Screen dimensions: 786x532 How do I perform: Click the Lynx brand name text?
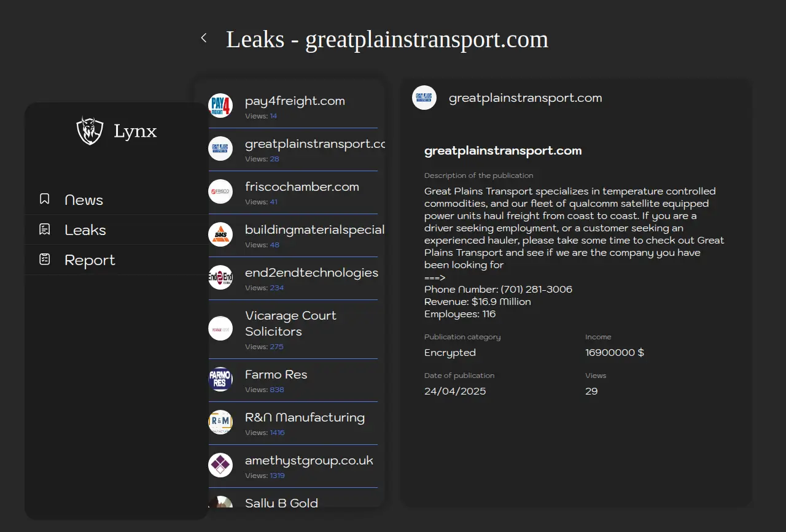[x=135, y=131]
